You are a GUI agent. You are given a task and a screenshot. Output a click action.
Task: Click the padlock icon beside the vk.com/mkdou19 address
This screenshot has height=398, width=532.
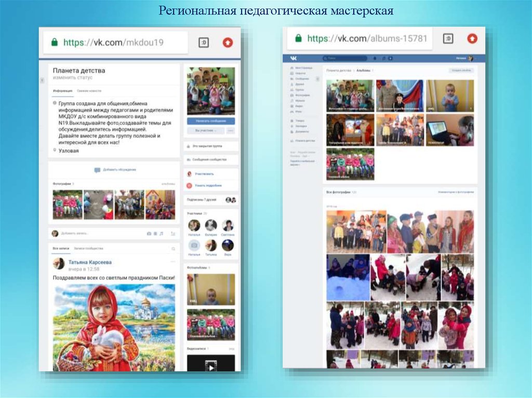click(54, 43)
